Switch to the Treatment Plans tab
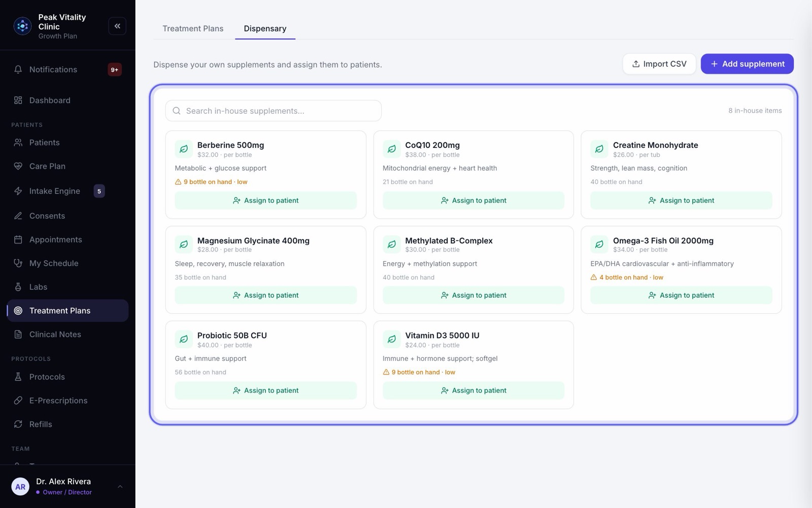Image resolution: width=812 pixels, height=508 pixels. tap(193, 28)
